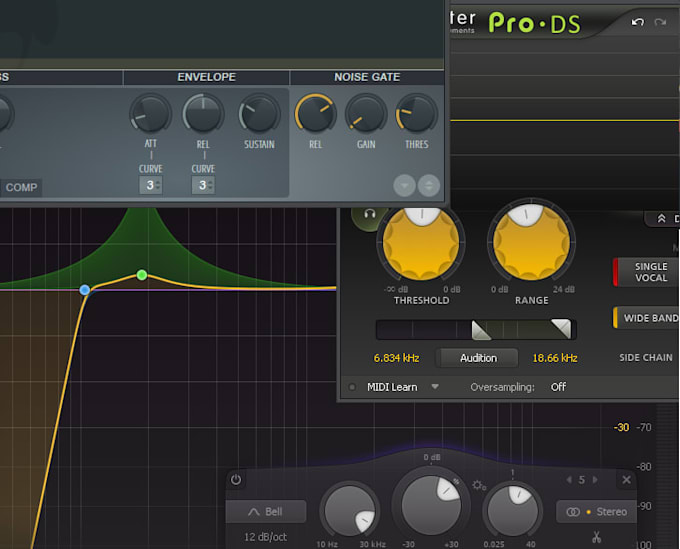Click the Audition button
Image resolution: width=680 pixels, height=549 pixels.
pos(478,358)
